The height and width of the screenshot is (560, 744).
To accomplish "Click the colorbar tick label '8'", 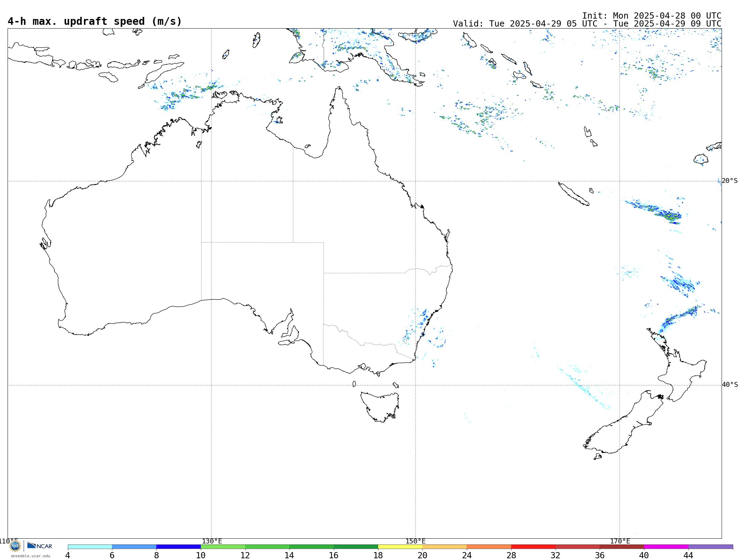I will pos(156,556).
